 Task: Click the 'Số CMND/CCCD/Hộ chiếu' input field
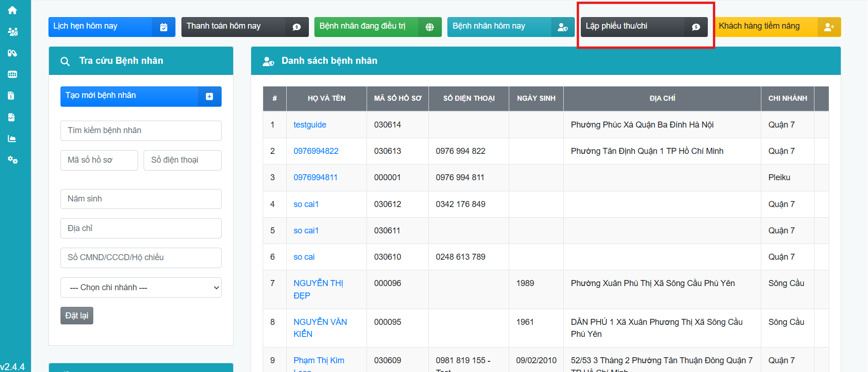coord(141,258)
